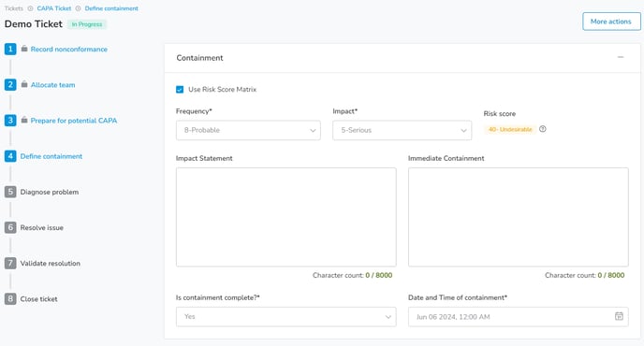Screen dimensions: 644x346
Task: Open the CAPA Ticket breadcrumb link
Action: (x=53, y=8)
